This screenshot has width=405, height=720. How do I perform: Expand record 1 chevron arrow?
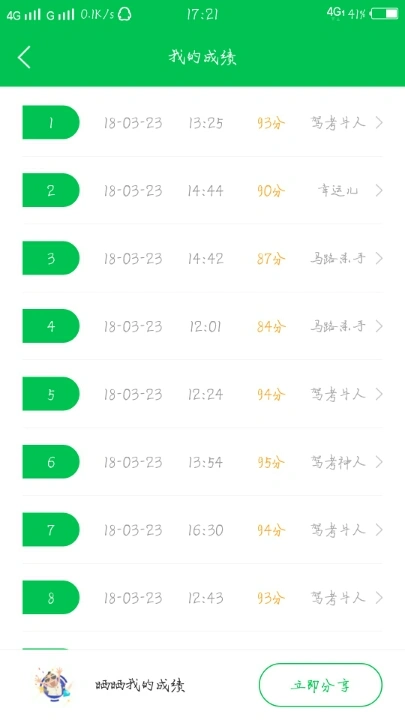(379, 123)
